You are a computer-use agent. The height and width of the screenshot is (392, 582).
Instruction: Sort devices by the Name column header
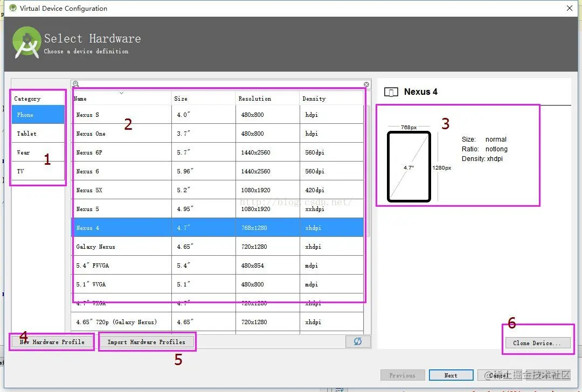121,99
